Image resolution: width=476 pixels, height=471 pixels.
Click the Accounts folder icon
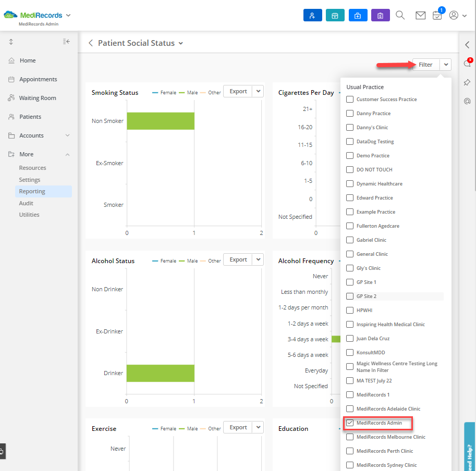tap(11, 135)
